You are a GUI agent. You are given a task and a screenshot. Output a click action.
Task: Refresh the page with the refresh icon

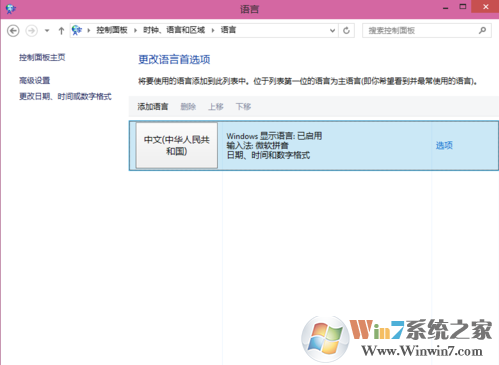346,31
